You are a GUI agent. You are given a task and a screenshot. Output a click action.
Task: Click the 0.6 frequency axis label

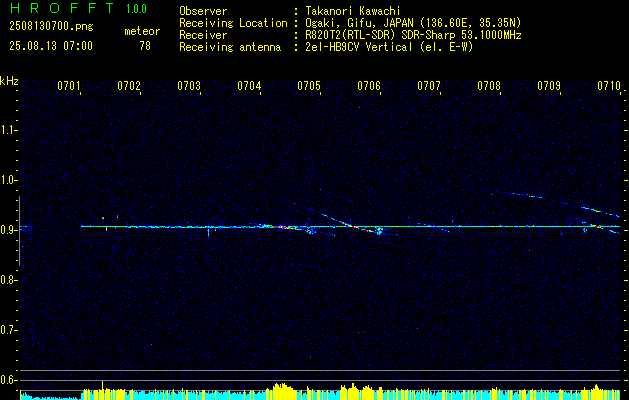click(x=8, y=380)
